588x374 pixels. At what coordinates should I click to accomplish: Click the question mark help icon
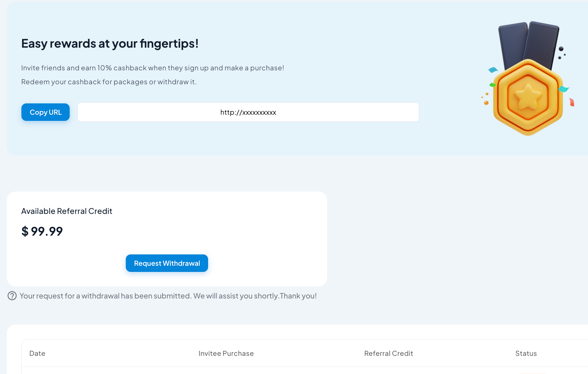[x=12, y=296]
